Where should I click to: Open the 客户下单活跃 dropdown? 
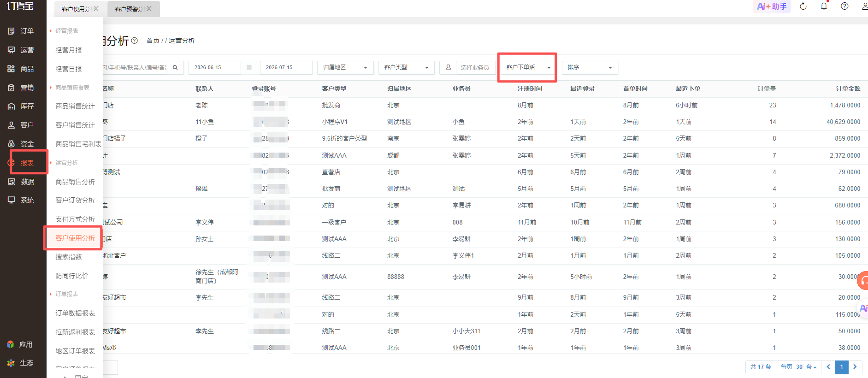[529, 67]
